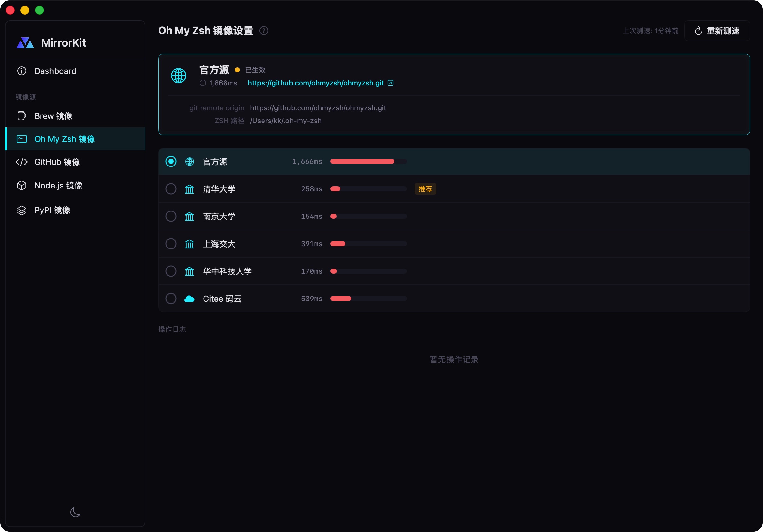This screenshot has width=763, height=532.
Task: Open the external link icon beside the GitHub URL
Action: [390, 83]
